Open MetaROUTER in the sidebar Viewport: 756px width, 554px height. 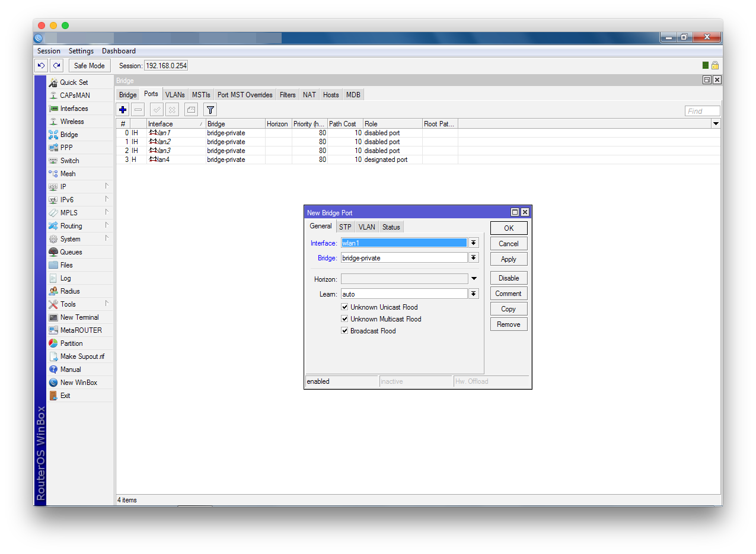point(81,330)
